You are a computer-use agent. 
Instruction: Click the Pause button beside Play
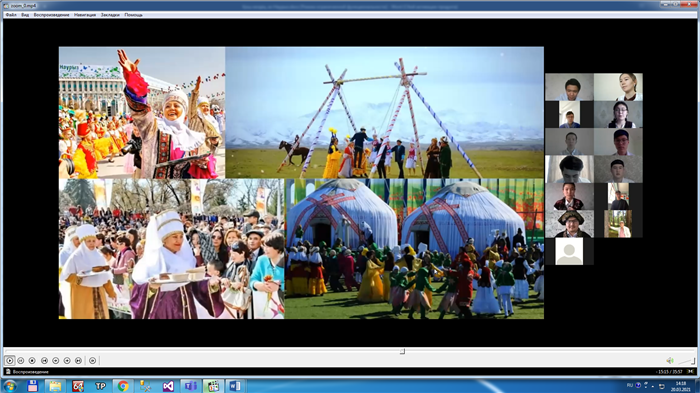tap(21, 360)
